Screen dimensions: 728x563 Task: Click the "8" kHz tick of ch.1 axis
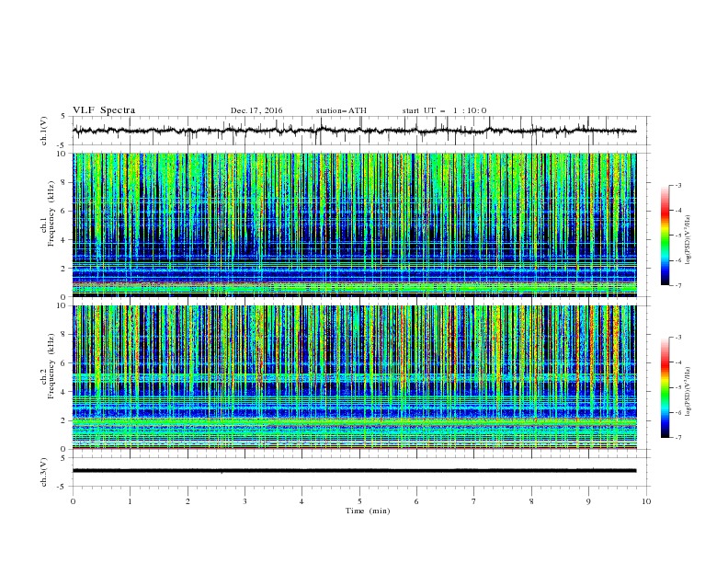(63, 182)
